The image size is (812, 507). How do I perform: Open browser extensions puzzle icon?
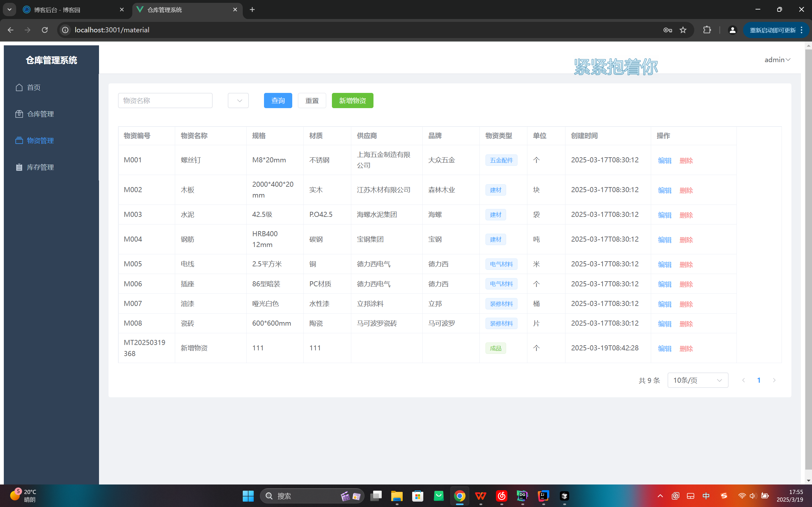click(x=707, y=30)
